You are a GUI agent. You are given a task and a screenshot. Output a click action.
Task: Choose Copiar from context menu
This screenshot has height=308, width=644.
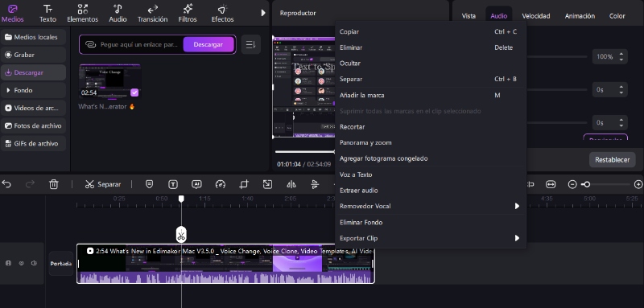[x=431, y=31]
